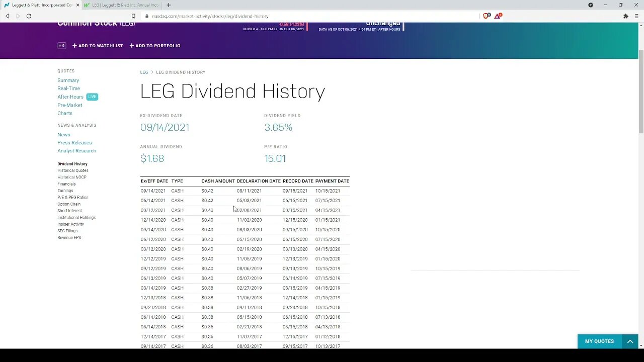
Task: Click the P/E ratio value 15.01
Action: [275, 158]
